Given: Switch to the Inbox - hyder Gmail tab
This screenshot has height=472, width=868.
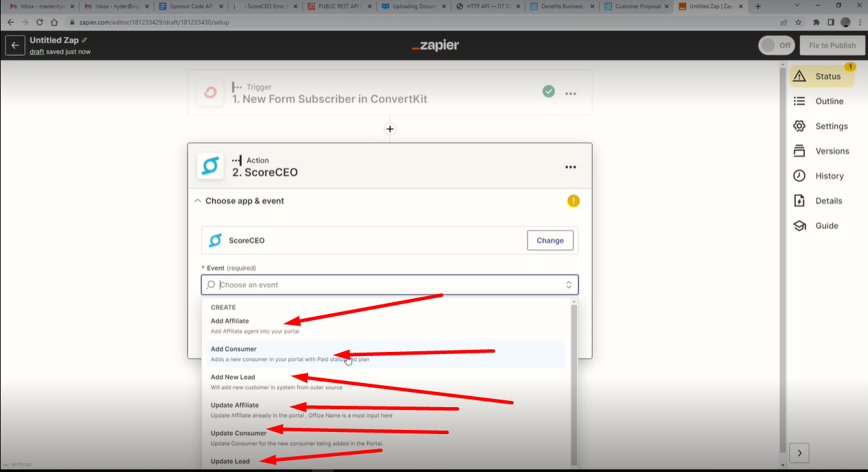Looking at the screenshot, I should tap(117, 6).
